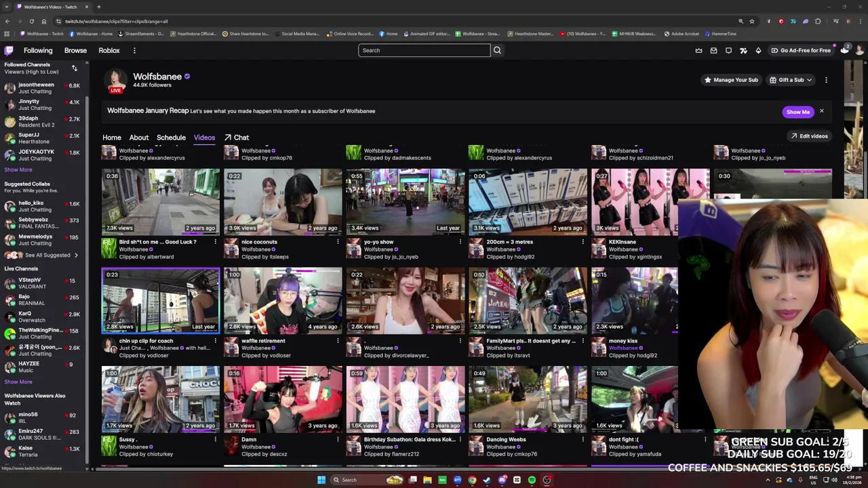The height and width of the screenshot is (488, 868).
Task: Click the Edit videos button
Action: pyautogui.click(x=809, y=136)
